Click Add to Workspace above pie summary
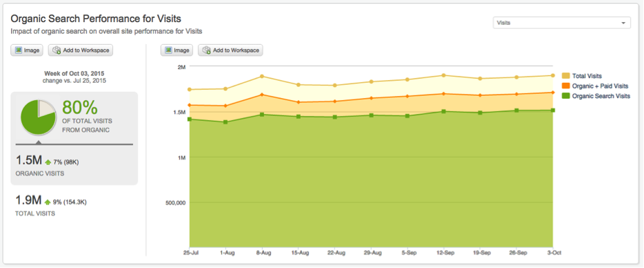The image size is (644, 268). (81, 50)
